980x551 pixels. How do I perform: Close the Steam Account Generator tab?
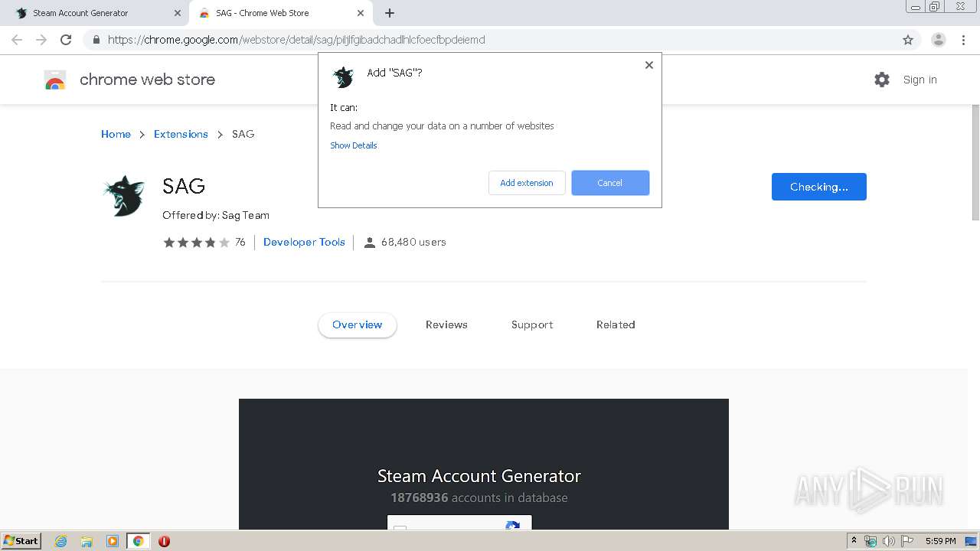pos(178,13)
